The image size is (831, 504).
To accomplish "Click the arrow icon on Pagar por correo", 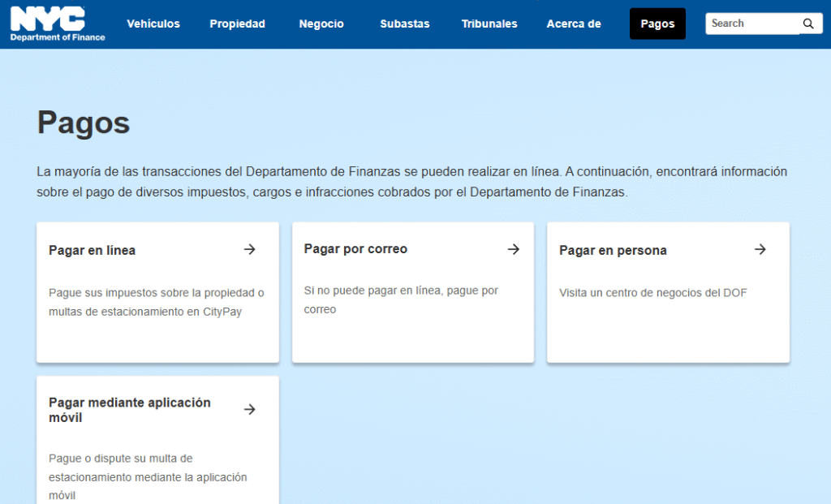I will [513, 249].
